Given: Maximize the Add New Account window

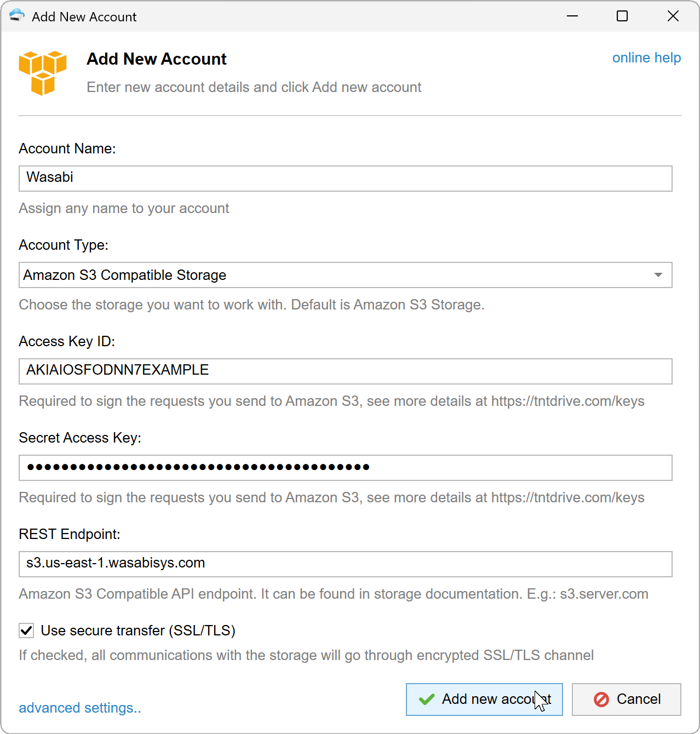Looking at the screenshot, I should point(622,16).
